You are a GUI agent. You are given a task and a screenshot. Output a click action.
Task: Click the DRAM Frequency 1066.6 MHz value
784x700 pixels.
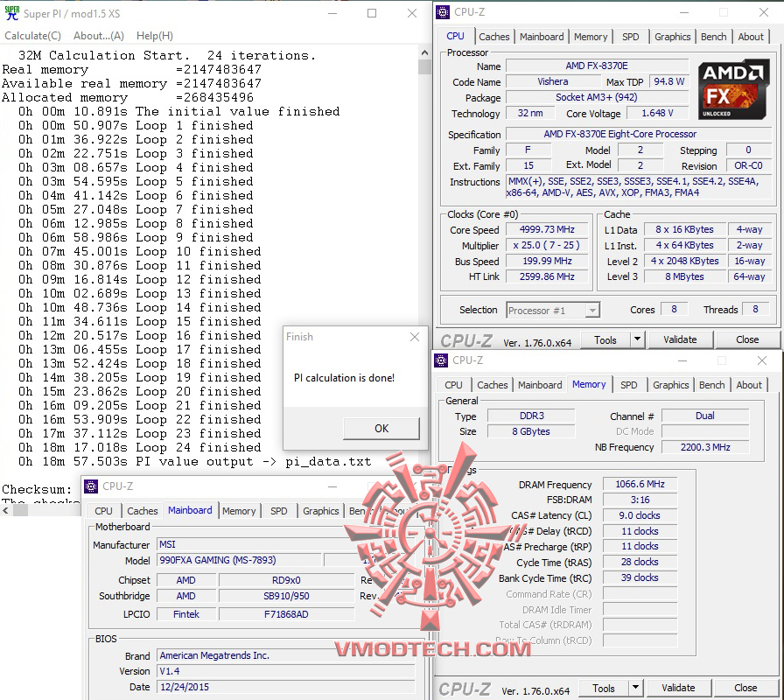(x=640, y=484)
